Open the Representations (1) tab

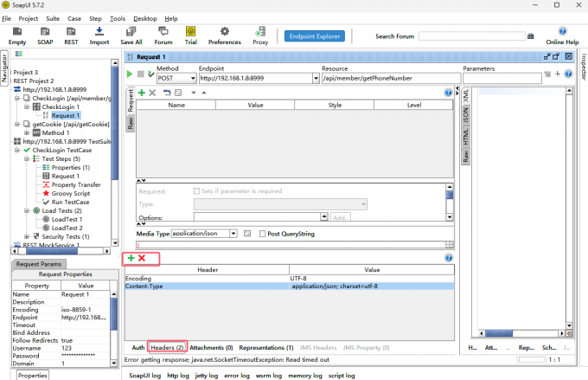266,348
